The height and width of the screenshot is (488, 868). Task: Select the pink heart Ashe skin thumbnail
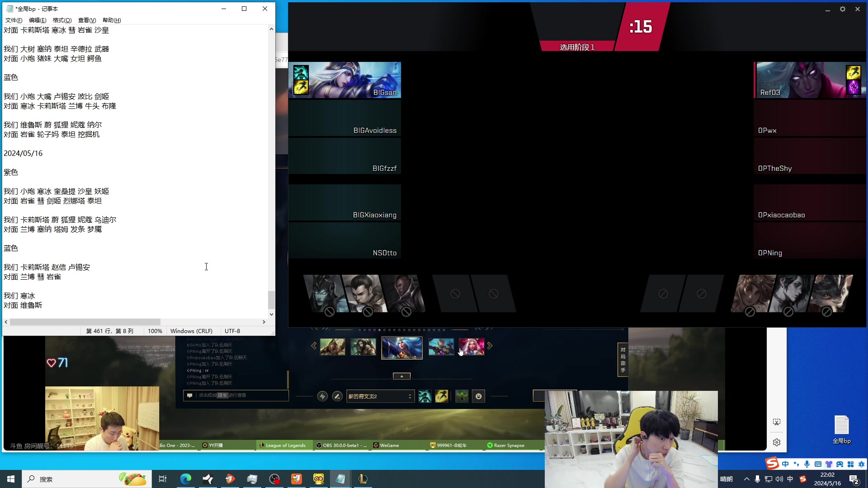point(472,347)
